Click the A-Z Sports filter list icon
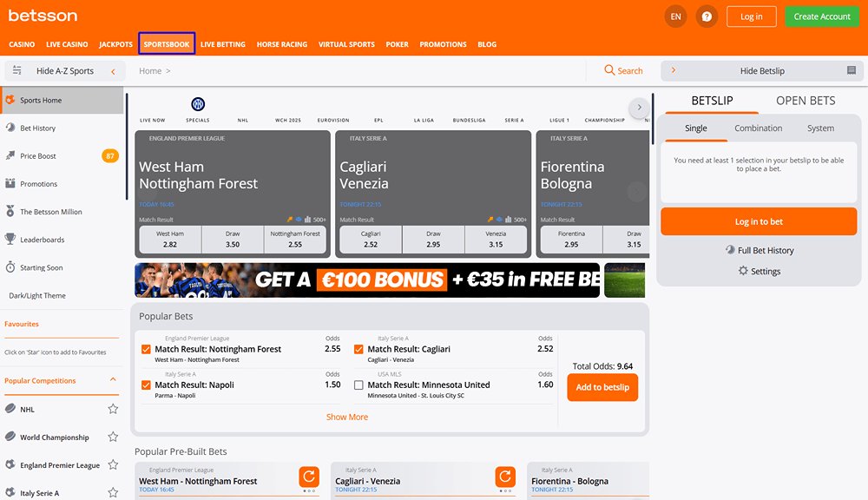Image resolution: width=868 pixels, height=500 pixels. (x=17, y=70)
